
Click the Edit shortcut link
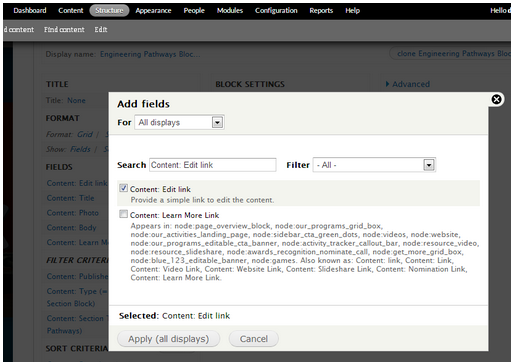(101, 30)
